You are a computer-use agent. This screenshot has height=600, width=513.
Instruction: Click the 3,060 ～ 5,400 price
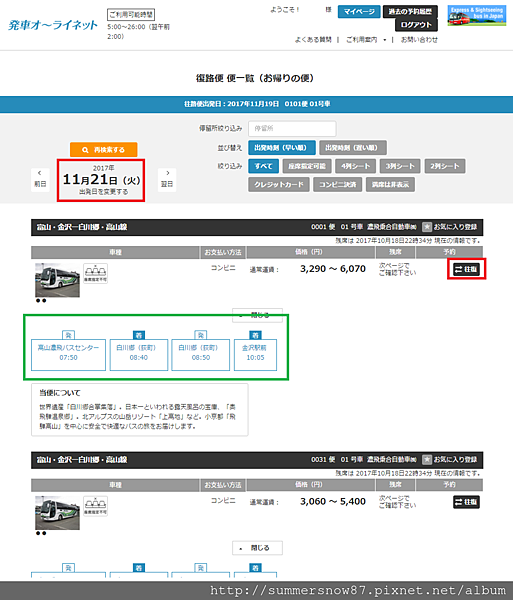tap(333, 502)
